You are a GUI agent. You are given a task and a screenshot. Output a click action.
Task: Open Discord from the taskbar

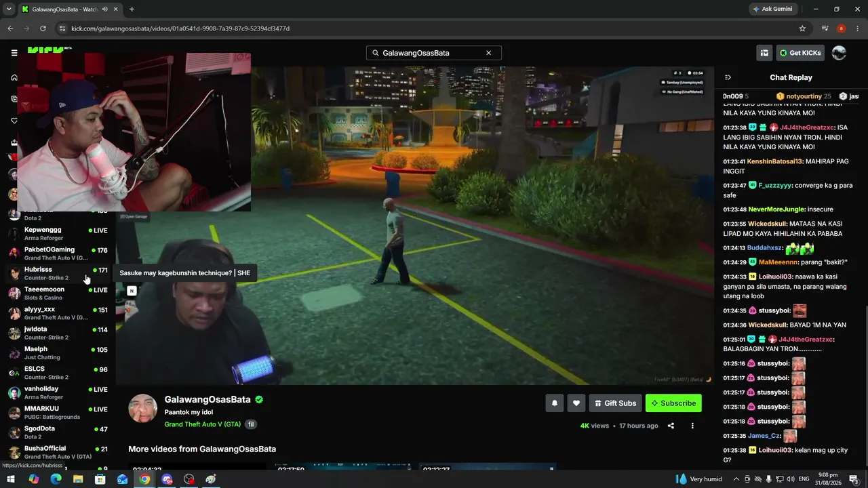167,479
